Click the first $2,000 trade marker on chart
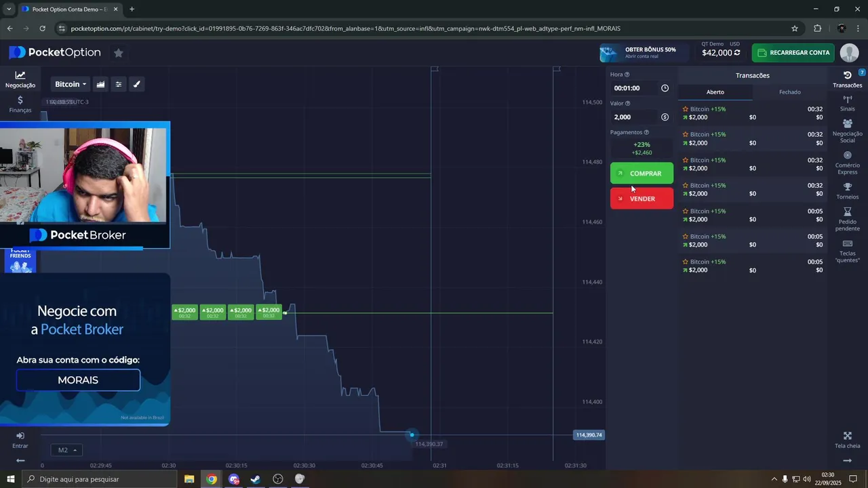 (184, 312)
